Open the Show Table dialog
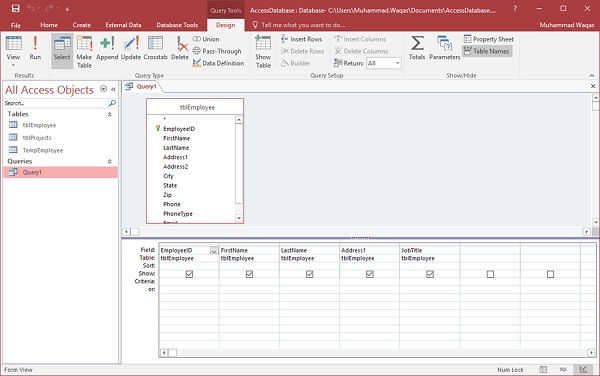This screenshot has height=376, width=600. coord(263,52)
